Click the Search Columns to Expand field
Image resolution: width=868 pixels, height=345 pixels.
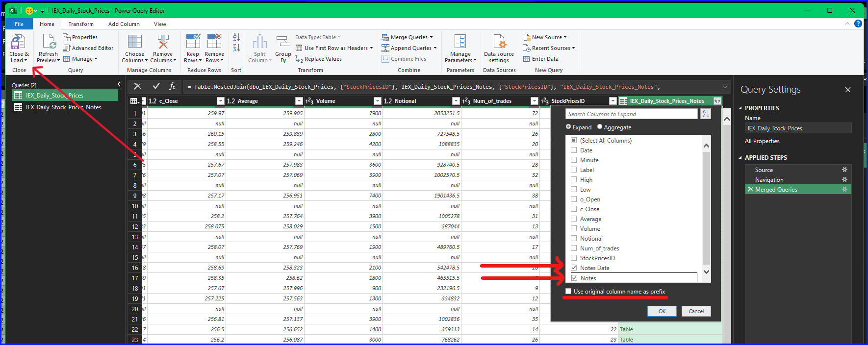632,114
